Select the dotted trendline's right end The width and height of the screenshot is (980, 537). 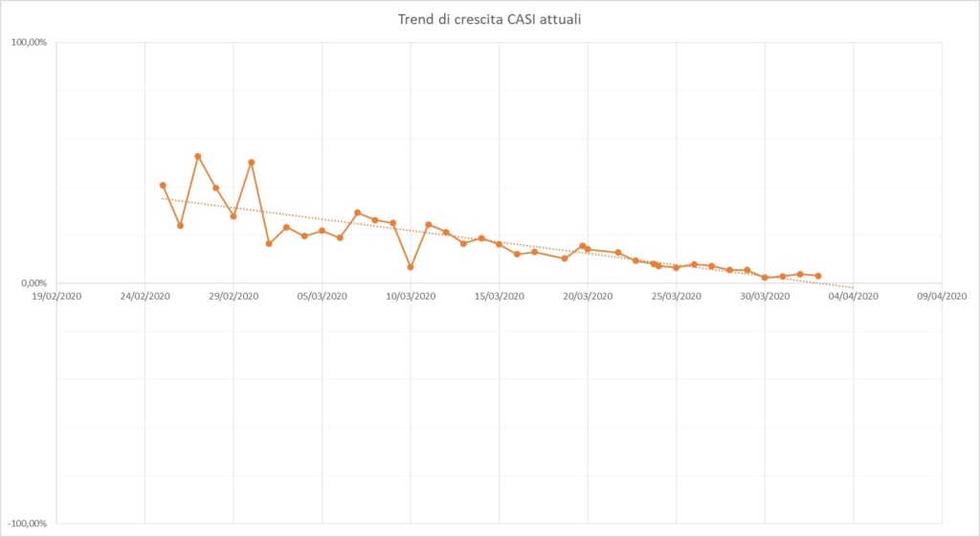tap(853, 287)
